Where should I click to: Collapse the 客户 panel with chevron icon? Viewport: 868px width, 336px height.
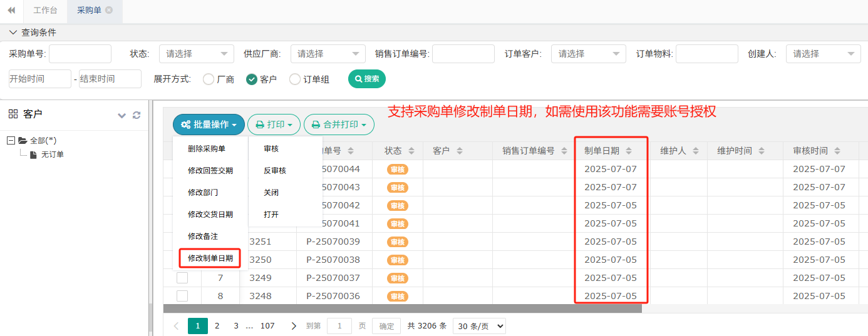point(122,115)
